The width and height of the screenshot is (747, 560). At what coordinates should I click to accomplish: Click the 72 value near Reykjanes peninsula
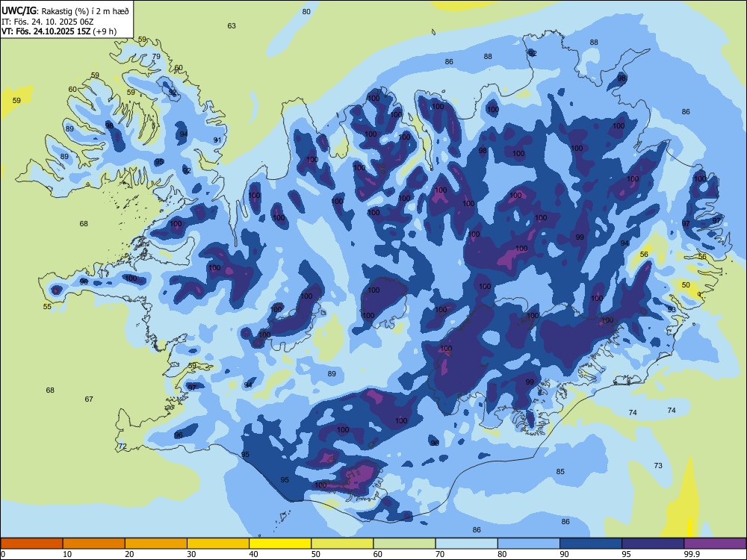click(x=123, y=447)
